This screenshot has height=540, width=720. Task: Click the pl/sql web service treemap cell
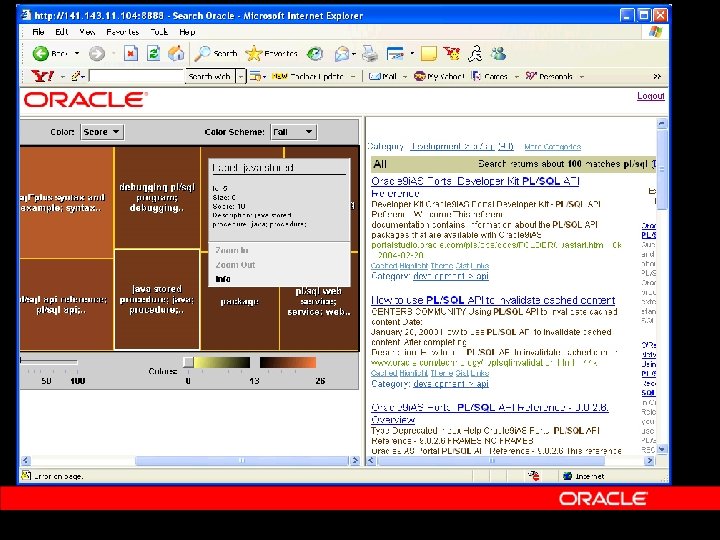(319, 302)
